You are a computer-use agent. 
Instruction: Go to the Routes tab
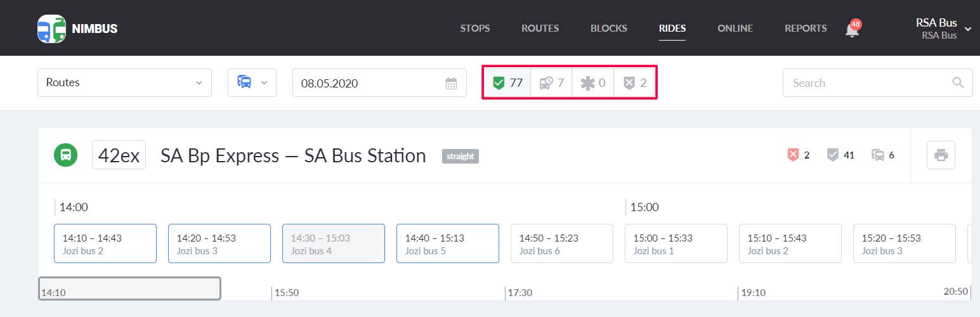click(540, 29)
